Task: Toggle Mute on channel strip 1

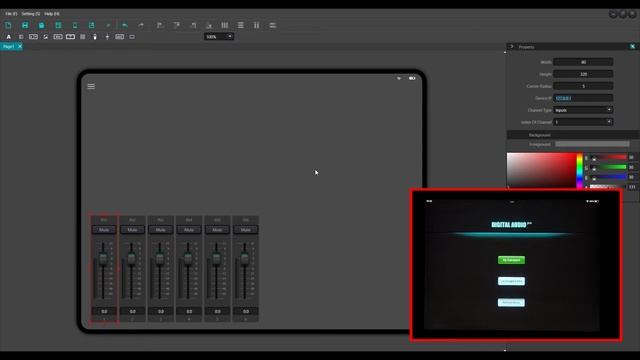Action: point(104,230)
